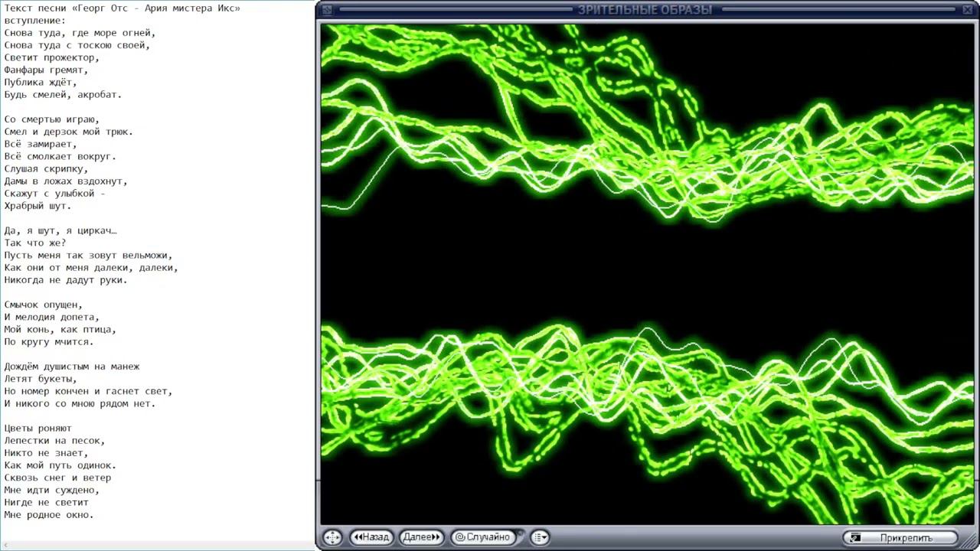Click the line "Мне идти суждено,"
Screen dimensions: 980x551
click(52, 490)
